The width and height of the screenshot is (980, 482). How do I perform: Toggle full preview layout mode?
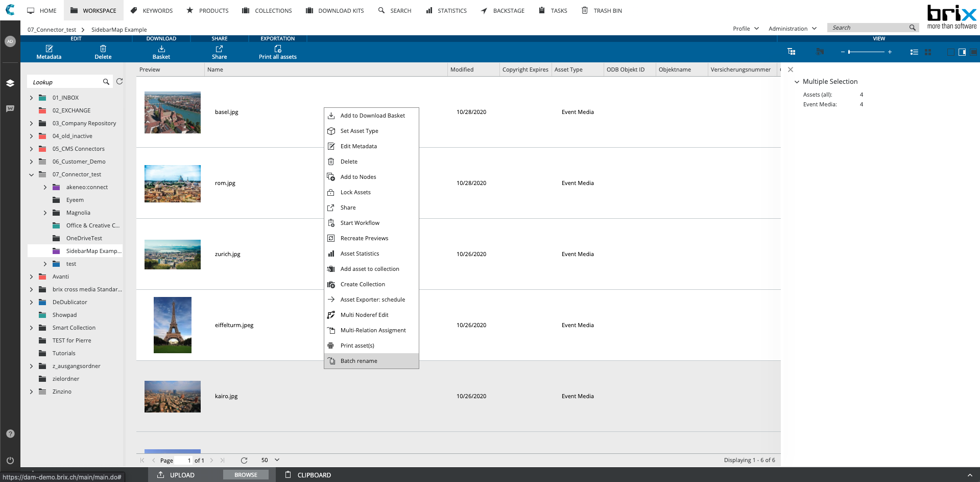tap(974, 52)
